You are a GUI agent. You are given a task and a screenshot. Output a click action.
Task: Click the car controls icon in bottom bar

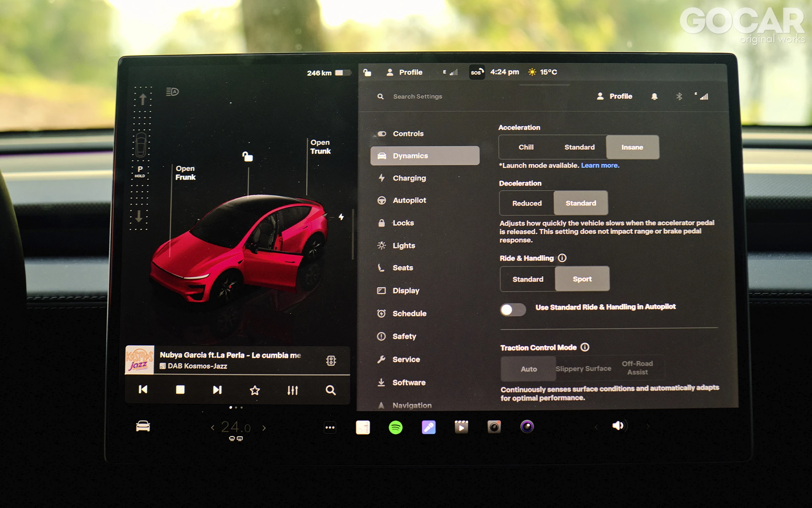[143, 426]
